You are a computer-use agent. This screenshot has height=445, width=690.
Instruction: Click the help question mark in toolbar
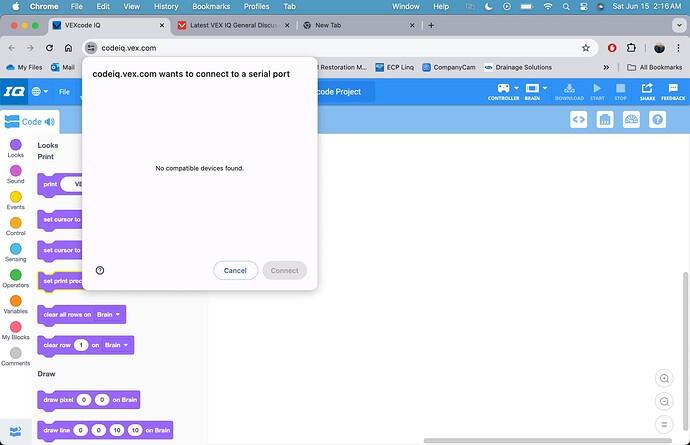pos(657,120)
